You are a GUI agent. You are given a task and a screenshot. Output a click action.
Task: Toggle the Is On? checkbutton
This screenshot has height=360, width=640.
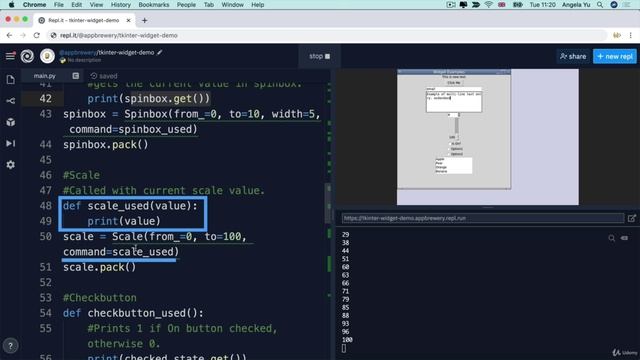pyautogui.click(x=455, y=144)
